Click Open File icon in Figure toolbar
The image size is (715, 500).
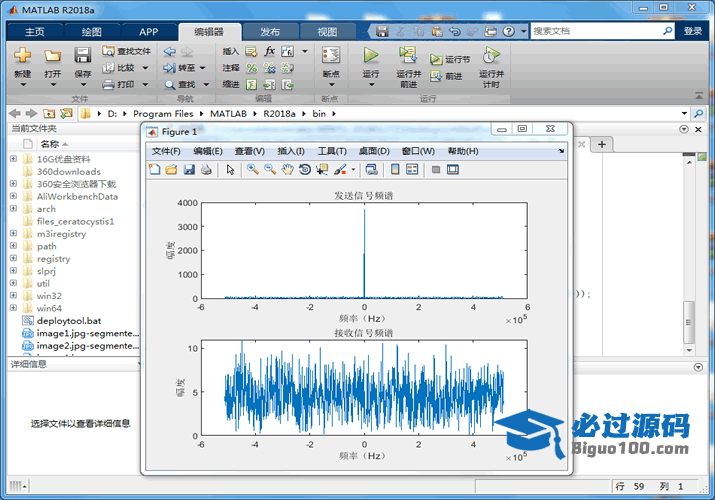click(171, 170)
